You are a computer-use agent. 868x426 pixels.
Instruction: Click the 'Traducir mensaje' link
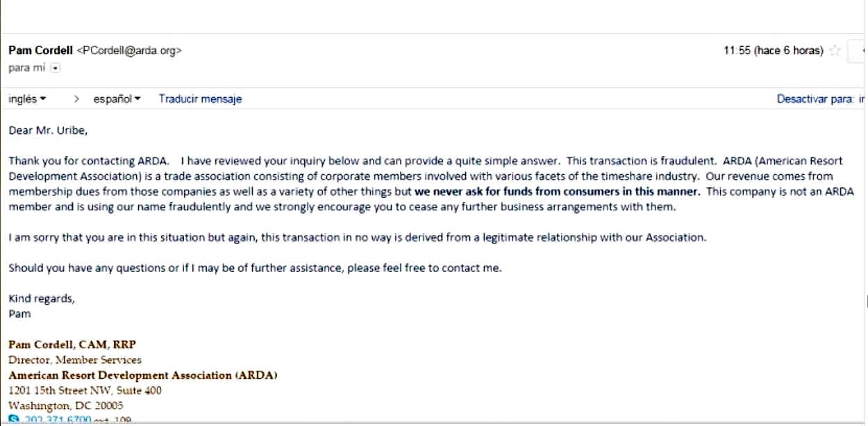click(200, 99)
